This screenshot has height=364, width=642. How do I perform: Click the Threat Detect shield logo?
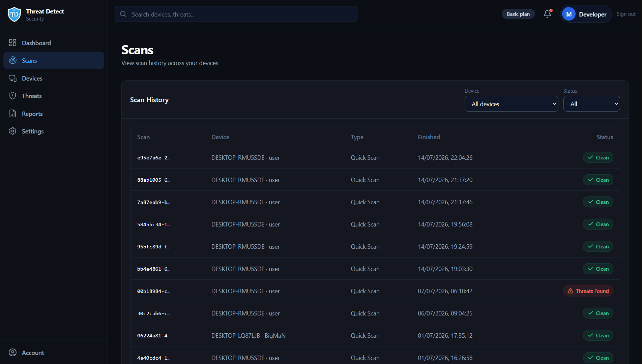tap(14, 14)
